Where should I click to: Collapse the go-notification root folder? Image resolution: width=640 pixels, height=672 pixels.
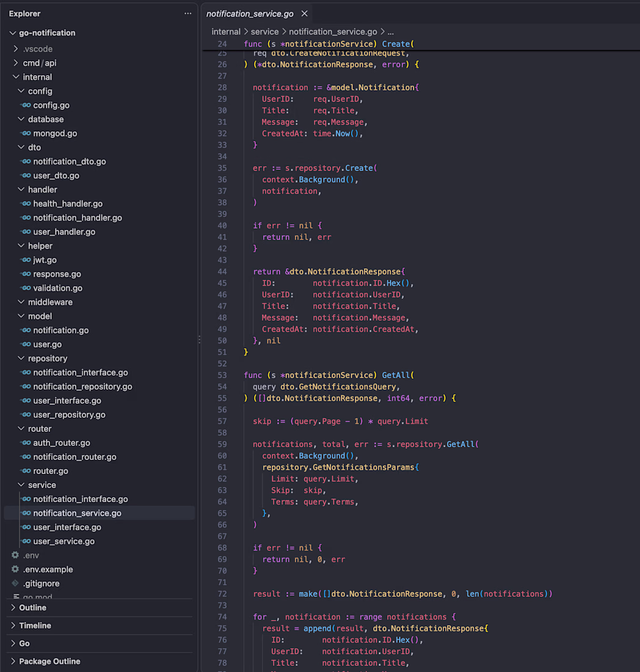coord(12,33)
